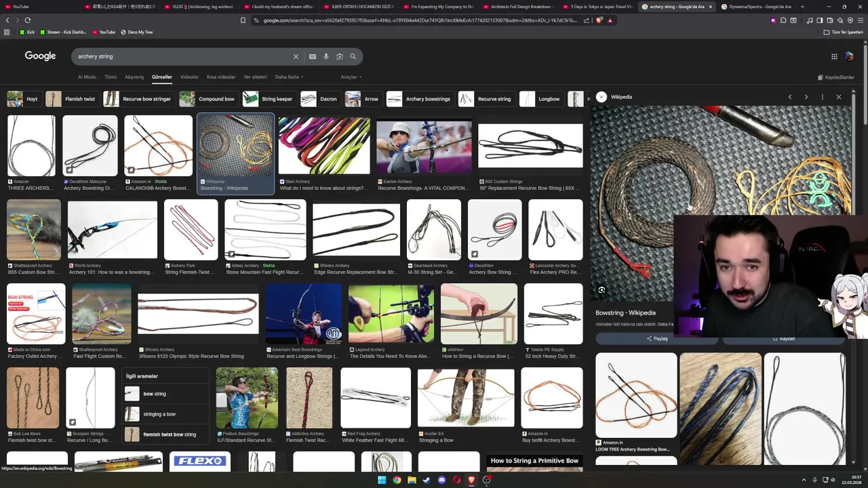The image size is (868, 488).
Task: Open the Windows Start menu
Action: tap(382, 480)
